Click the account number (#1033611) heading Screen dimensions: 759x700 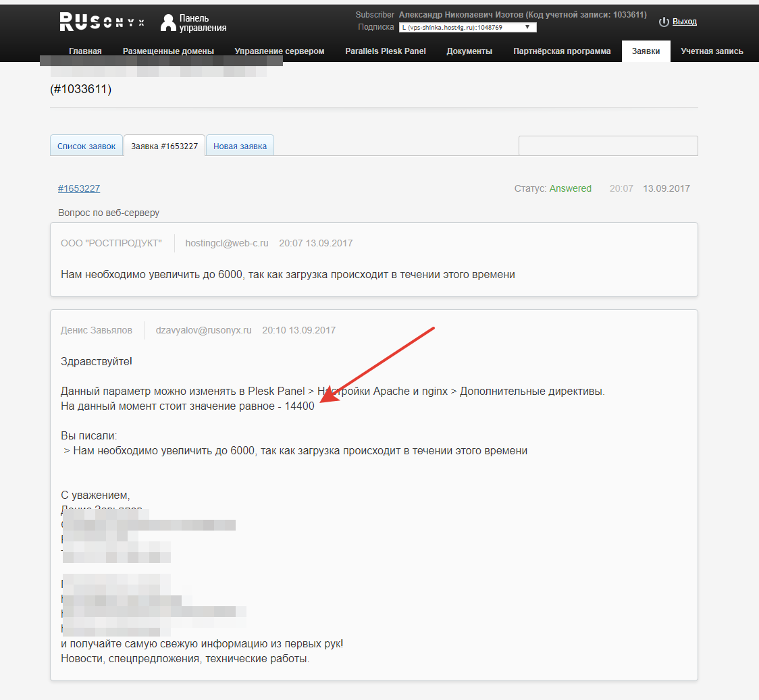(81, 89)
